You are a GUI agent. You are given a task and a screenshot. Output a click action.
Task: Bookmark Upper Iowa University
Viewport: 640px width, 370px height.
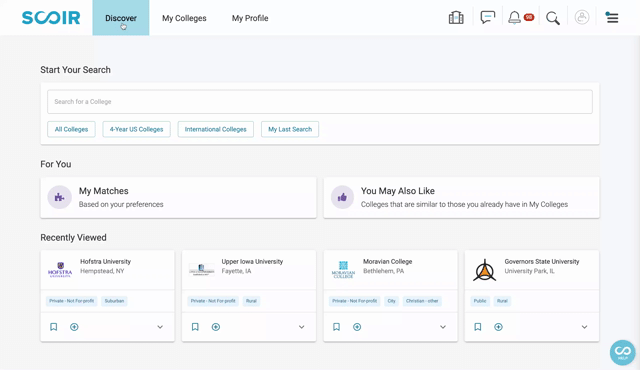tap(195, 327)
